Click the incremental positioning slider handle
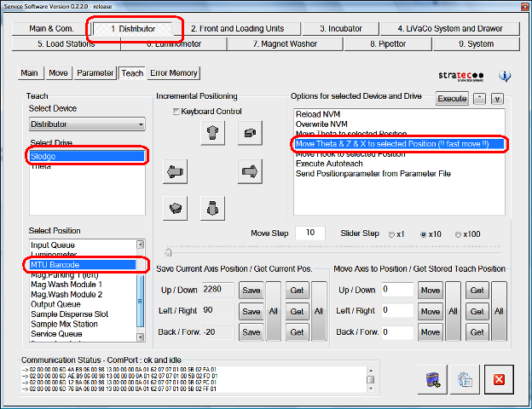 click(x=168, y=252)
